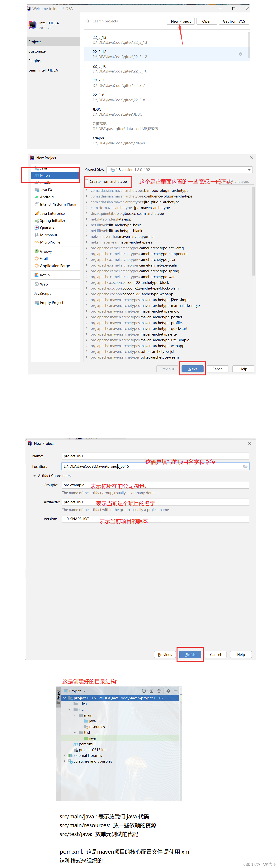279x868 pixels.
Task: Expand maven-archetype-webapp entry
Action: (87, 346)
